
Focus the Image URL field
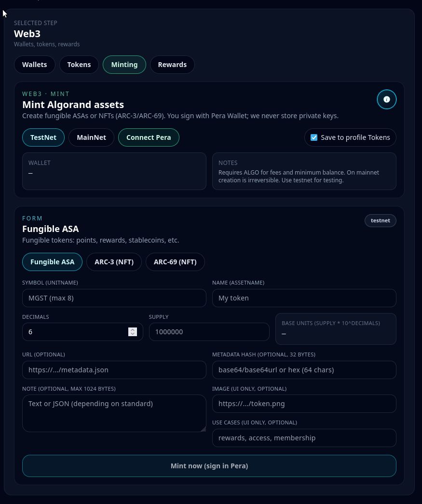coord(304,404)
